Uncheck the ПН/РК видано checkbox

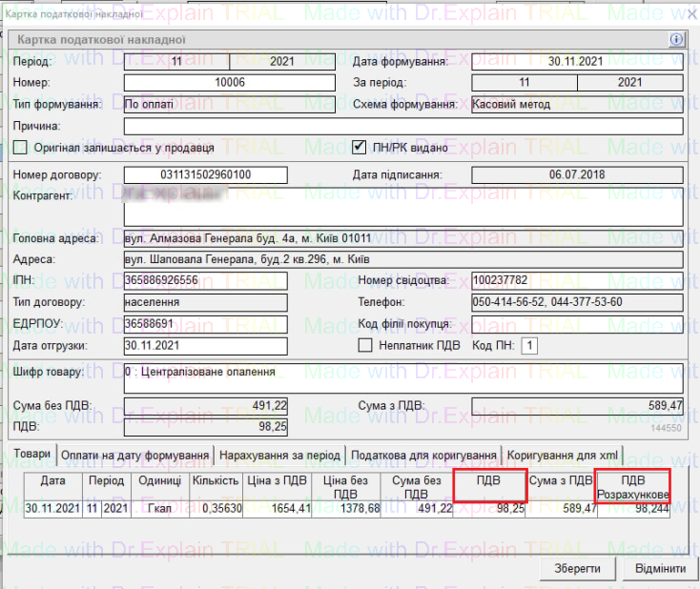click(x=360, y=148)
